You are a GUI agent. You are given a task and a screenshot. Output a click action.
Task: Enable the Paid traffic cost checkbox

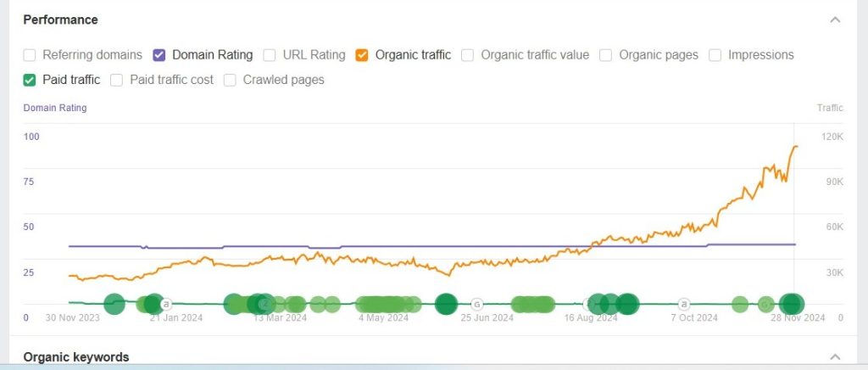(x=117, y=80)
